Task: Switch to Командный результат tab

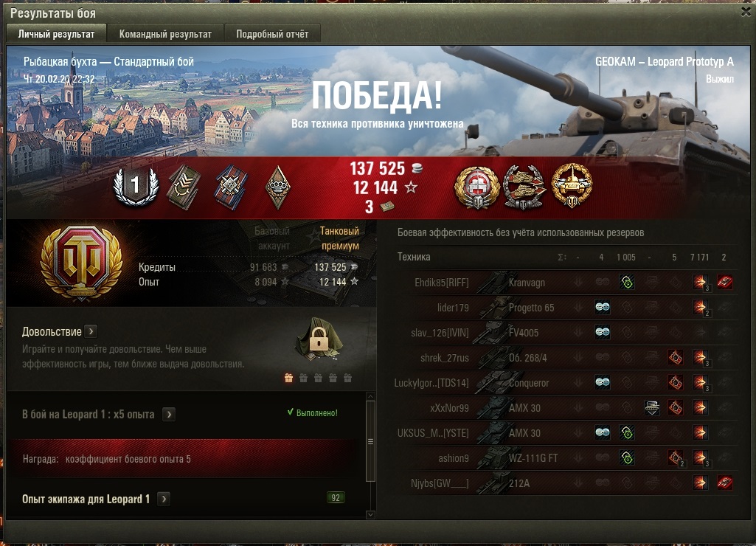Action: coord(165,34)
